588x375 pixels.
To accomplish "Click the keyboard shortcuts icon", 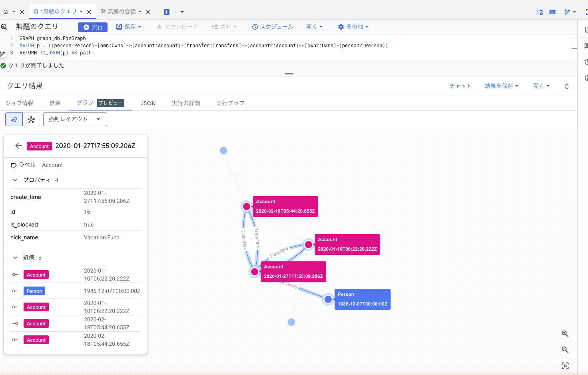I will [552, 12].
